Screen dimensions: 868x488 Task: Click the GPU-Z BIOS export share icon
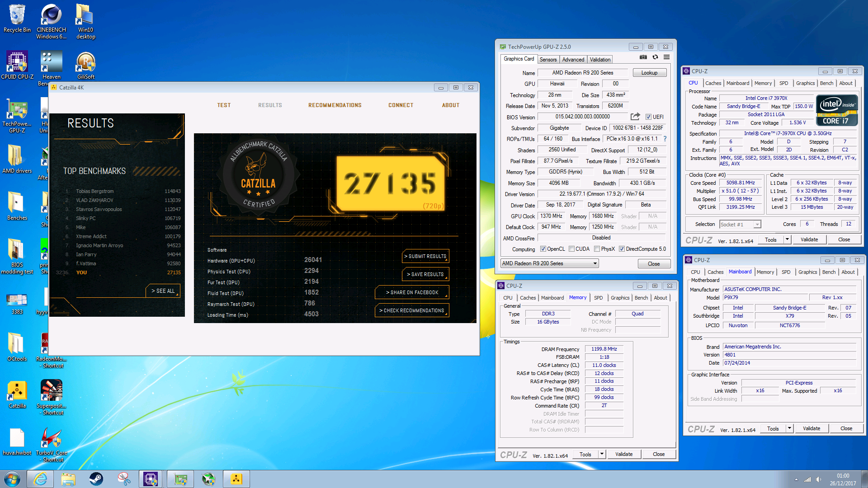coord(635,117)
